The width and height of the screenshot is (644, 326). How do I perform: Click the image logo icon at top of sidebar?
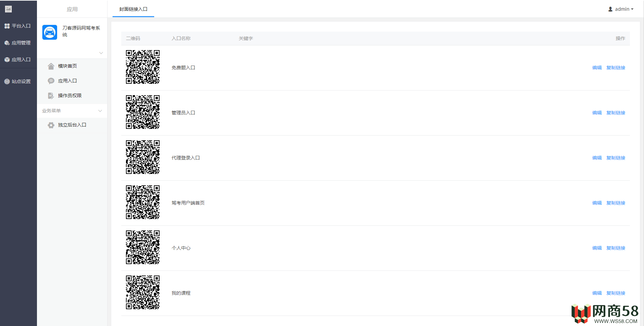(x=8, y=9)
